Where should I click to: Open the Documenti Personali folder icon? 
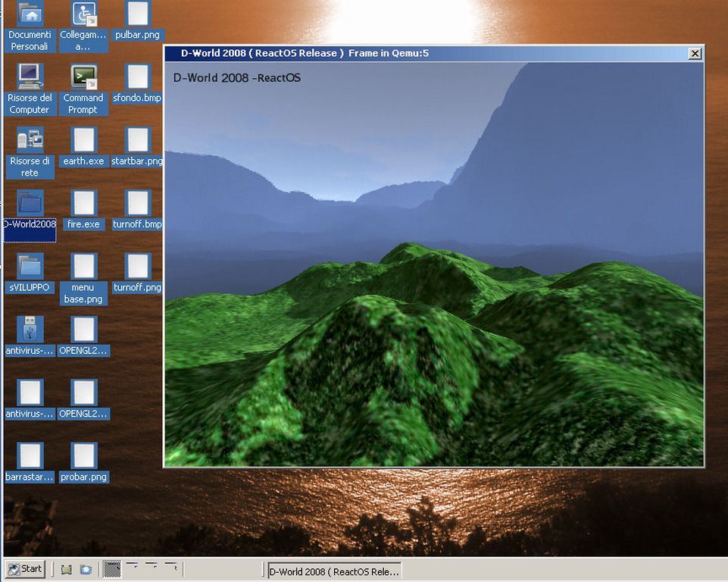tap(30, 15)
